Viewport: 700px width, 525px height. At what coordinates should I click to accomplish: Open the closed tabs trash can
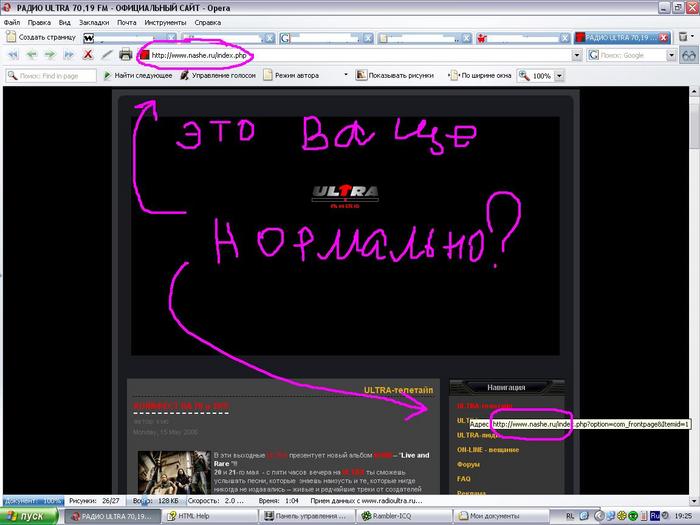[x=683, y=37]
